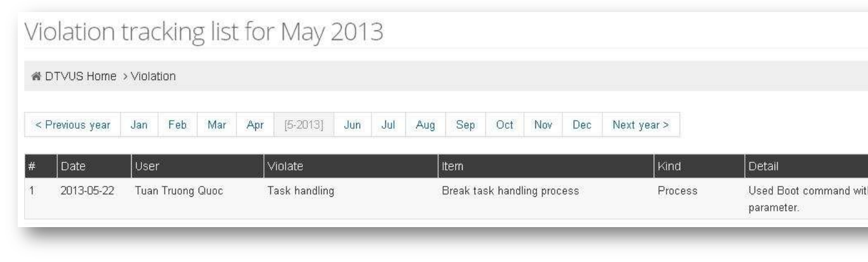The height and width of the screenshot is (262, 868).
Task: Select the Oct month tab
Action: (x=504, y=125)
